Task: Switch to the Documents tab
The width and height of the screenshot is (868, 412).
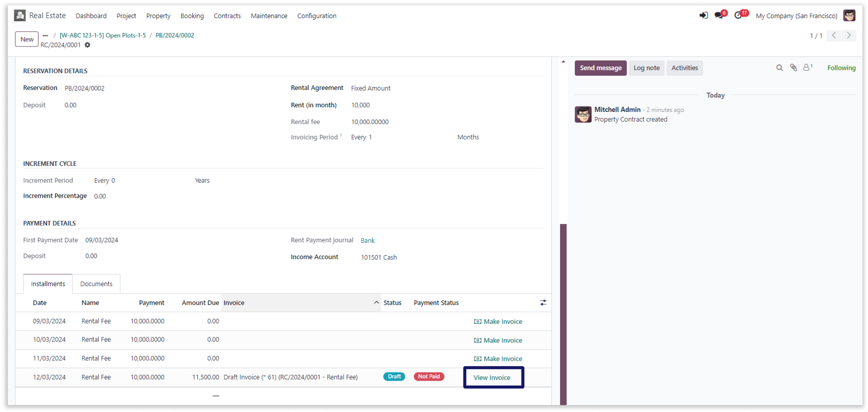Action: point(96,284)
